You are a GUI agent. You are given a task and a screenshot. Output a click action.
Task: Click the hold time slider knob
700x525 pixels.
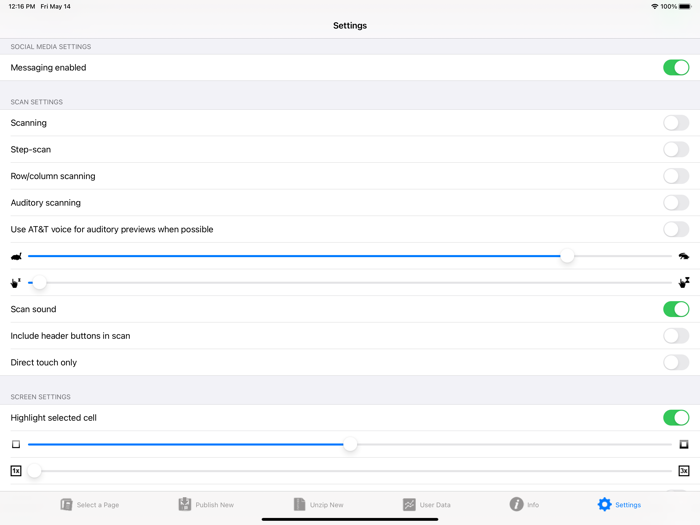pos(39,283)
